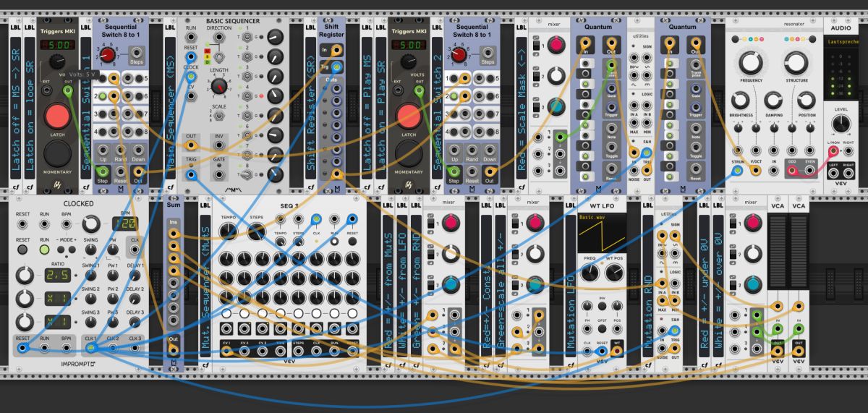Image resolution: width=868 pixels, height=413 pixels.
Task: Click BPM display on CLOCKED
Action: coord(124,225)
